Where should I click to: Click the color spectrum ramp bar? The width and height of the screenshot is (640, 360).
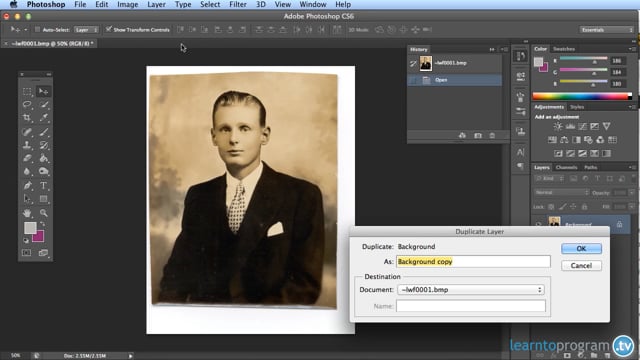582,96
